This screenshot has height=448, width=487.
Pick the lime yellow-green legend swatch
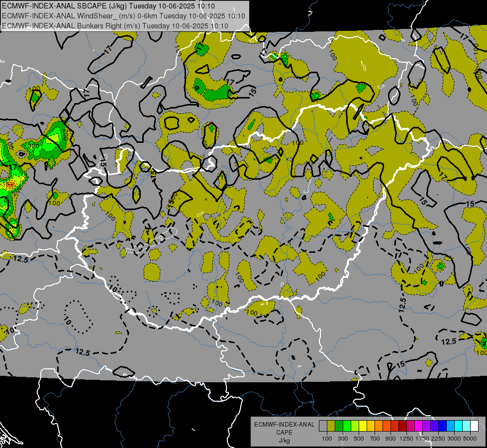point(355,426)
